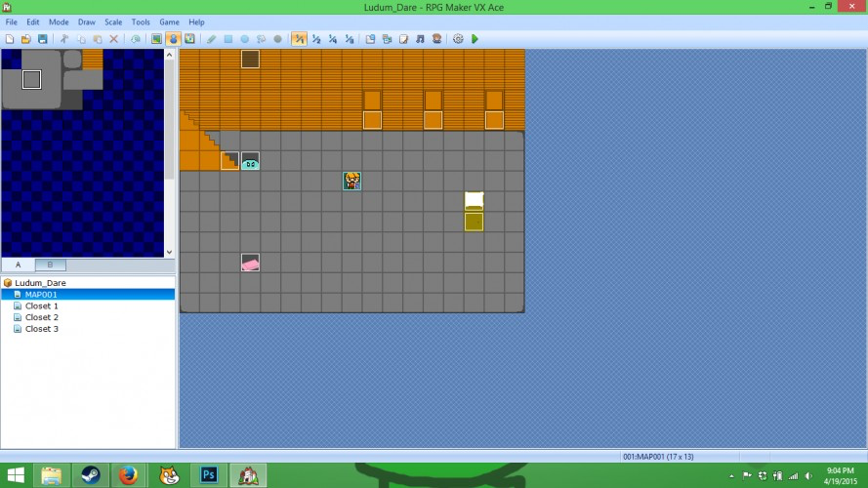Open the Help menu

click(196, 22)
